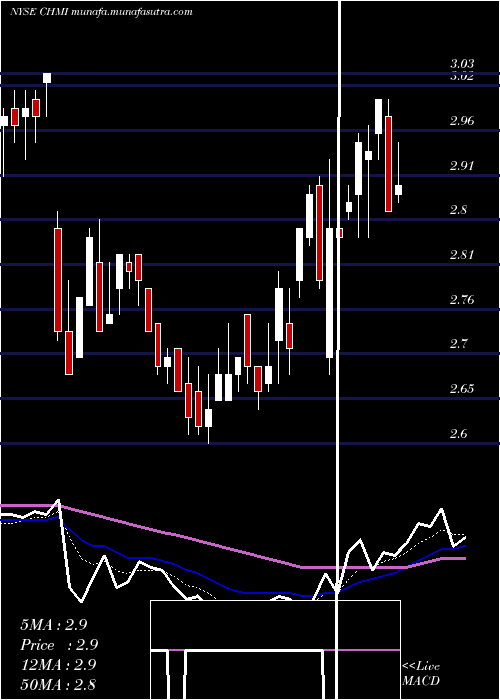Click the <<Live MACD label
The height and width of the screenshot is (700, 500).
click(x=421, y=674)
